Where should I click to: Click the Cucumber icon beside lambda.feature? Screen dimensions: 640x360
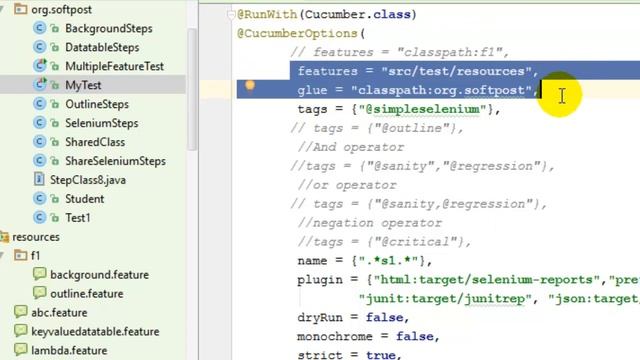pyautogui.click(x=20, y=349)
